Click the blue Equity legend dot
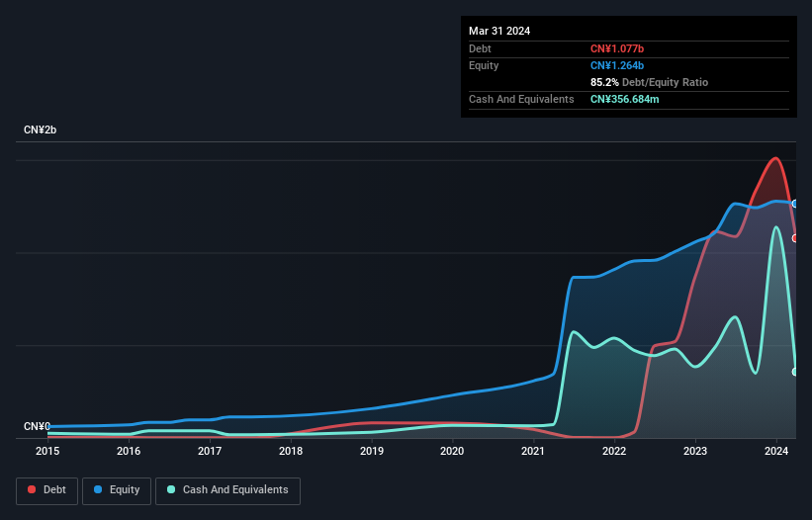The image size is (812, 520). coord(98,489)
